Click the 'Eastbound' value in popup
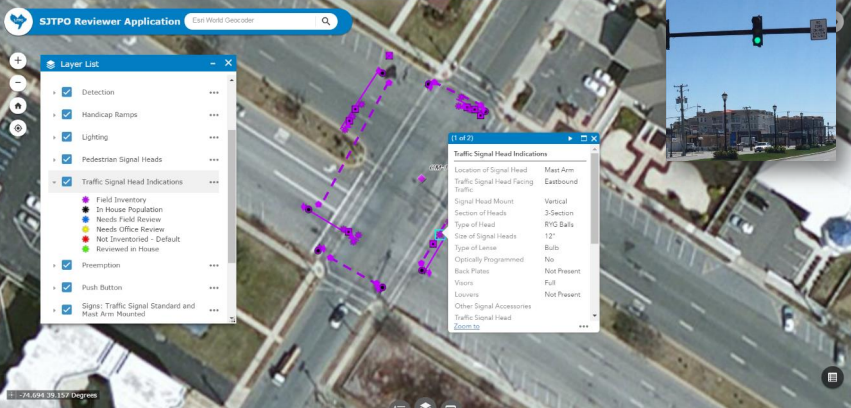 561,182
